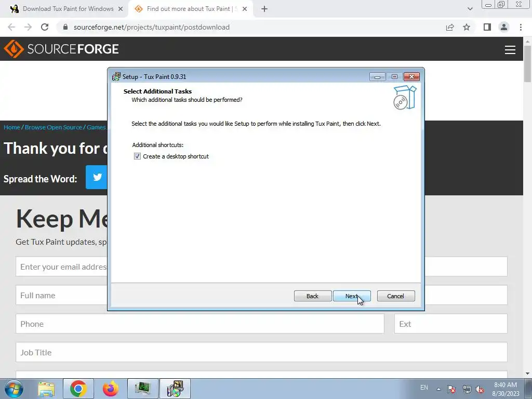The height and width of the screenshot is (399, 532).
Task: Follow the Home breadcrumb link
Action: coord(12,127)
